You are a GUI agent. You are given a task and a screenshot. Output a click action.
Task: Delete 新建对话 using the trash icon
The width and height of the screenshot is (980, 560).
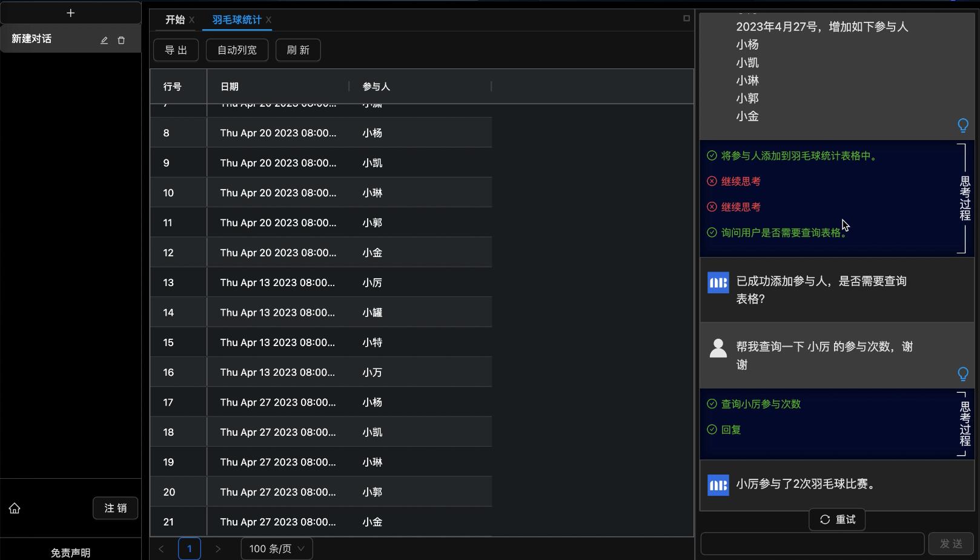tap(121, 40)
